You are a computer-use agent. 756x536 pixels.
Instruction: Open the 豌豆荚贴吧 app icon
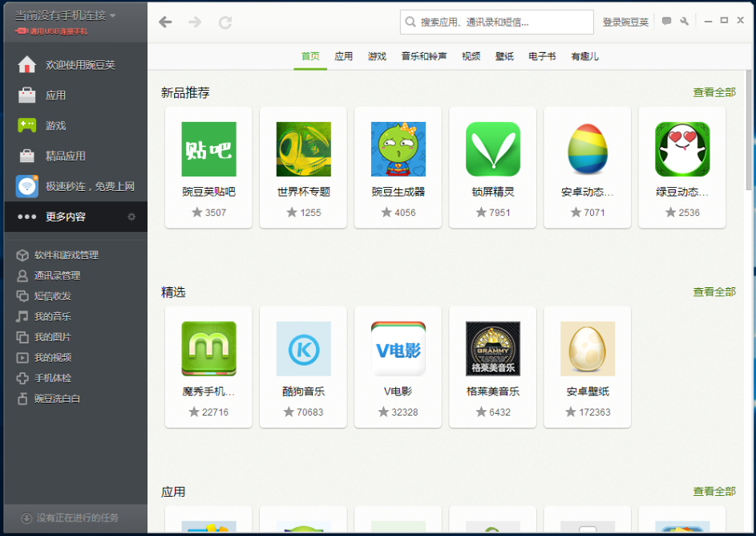click(x=208, y=149)
